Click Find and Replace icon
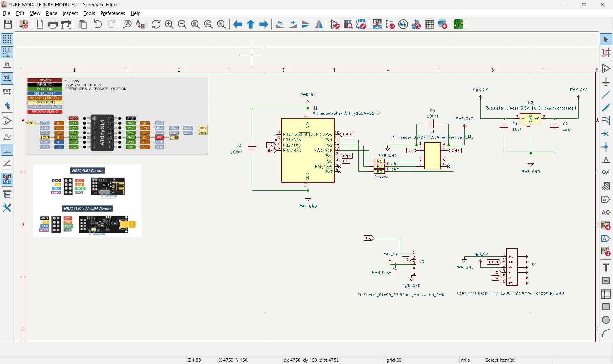613x364 pixels. pyautogui.click(x=140, y=25)
